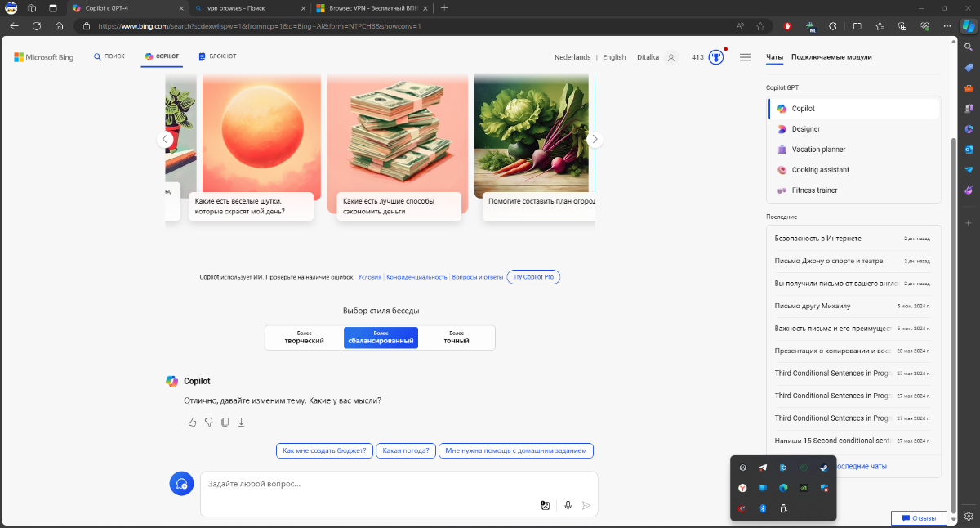This screenshot has height=528, width=980.
Task: Click the microphone icon in the chat box
Action: coord(568,505)
